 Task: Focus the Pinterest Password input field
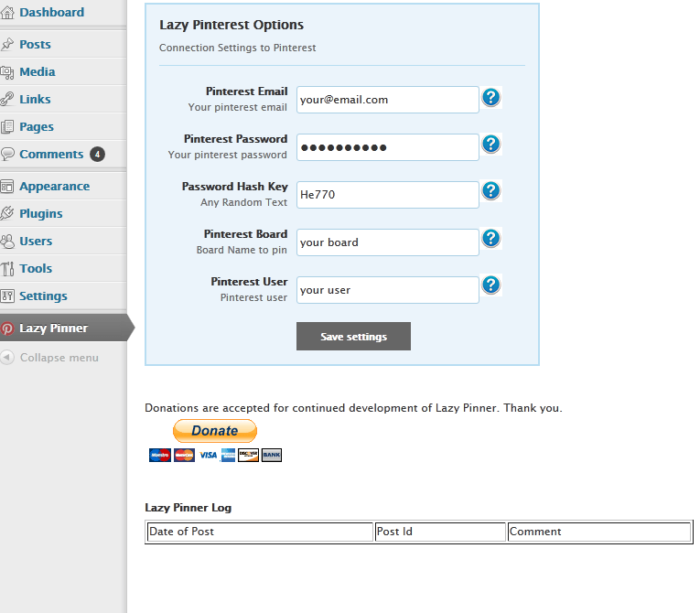(x=387, y=147)
